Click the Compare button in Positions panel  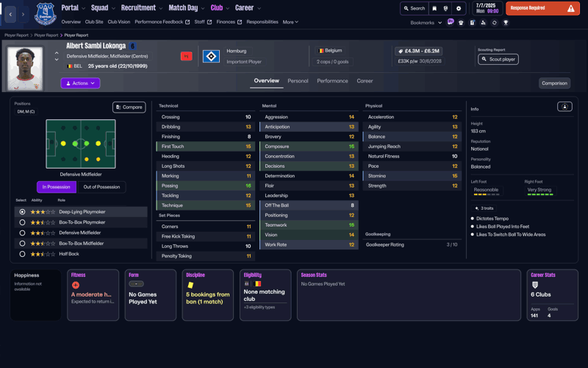[x=129, y=107]
